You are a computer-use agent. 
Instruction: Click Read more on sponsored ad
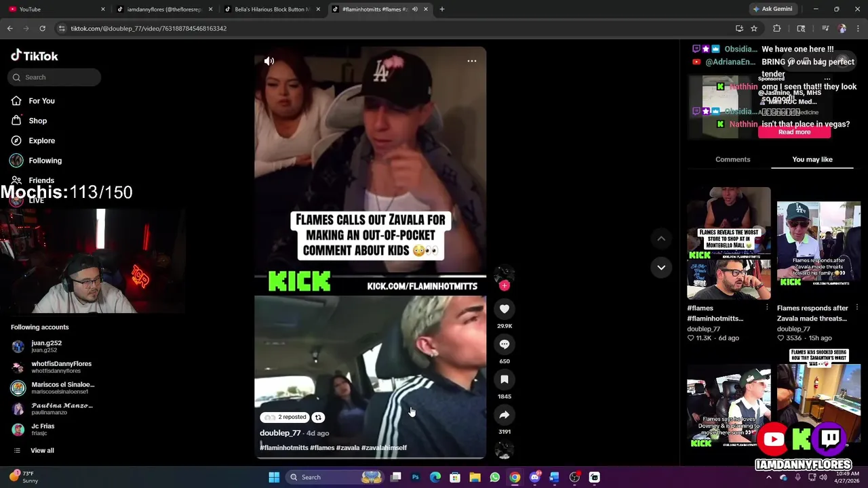tap(794, 132)
